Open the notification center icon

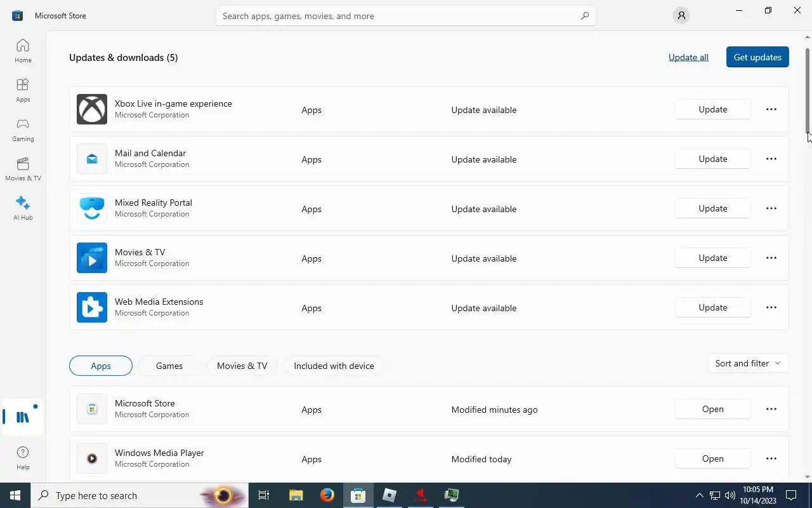pyautogui.click(x=791, y=495)
